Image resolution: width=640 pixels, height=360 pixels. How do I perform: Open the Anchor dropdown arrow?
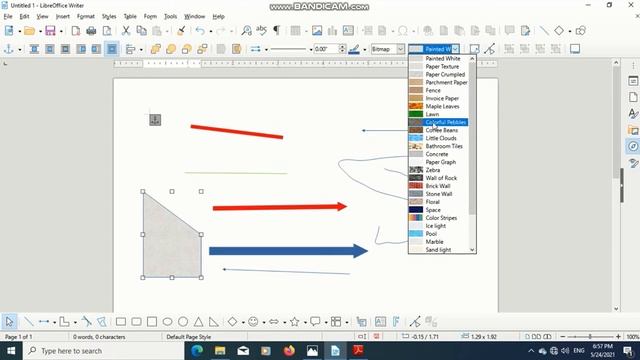tap(19, 50)
